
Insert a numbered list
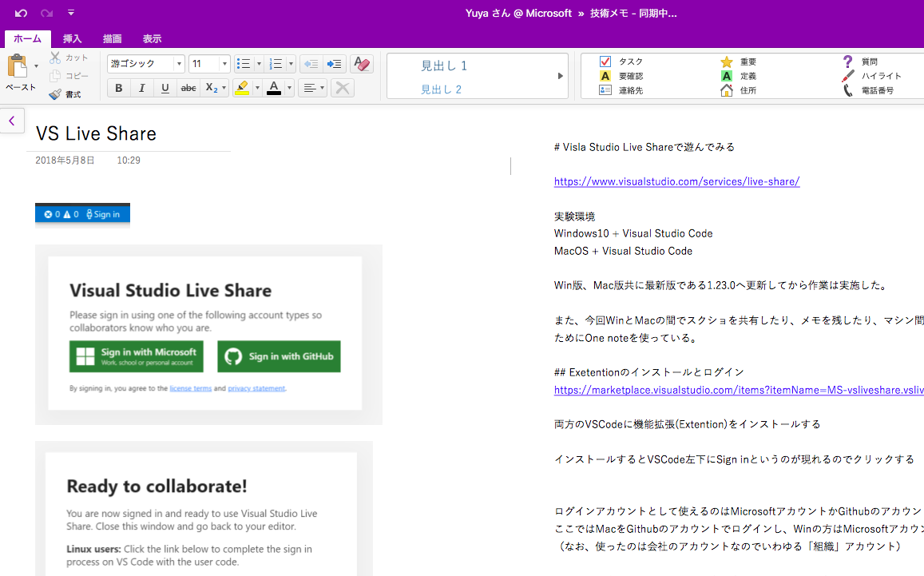coord(276,64)
